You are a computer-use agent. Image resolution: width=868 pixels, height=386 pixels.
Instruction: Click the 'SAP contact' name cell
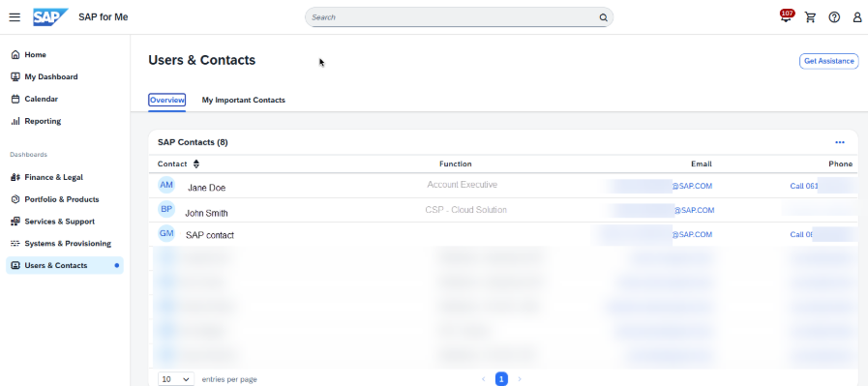tap(210, 235)
